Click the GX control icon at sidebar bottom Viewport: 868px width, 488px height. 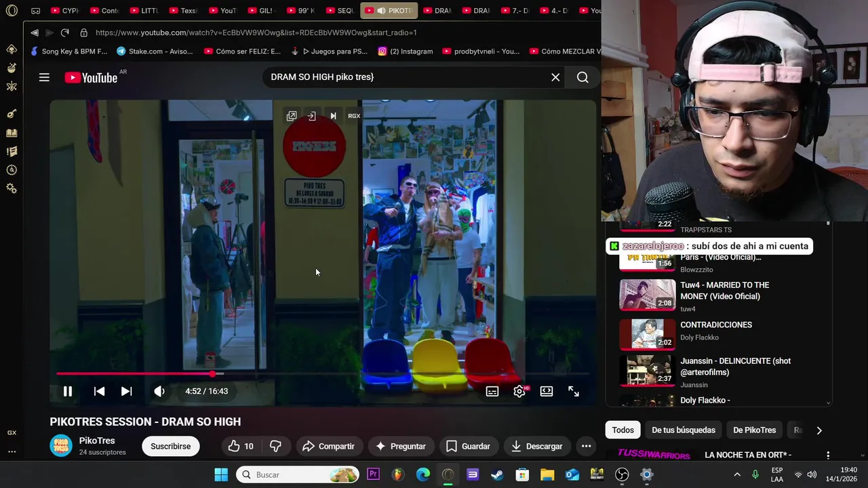click(12, 432)
